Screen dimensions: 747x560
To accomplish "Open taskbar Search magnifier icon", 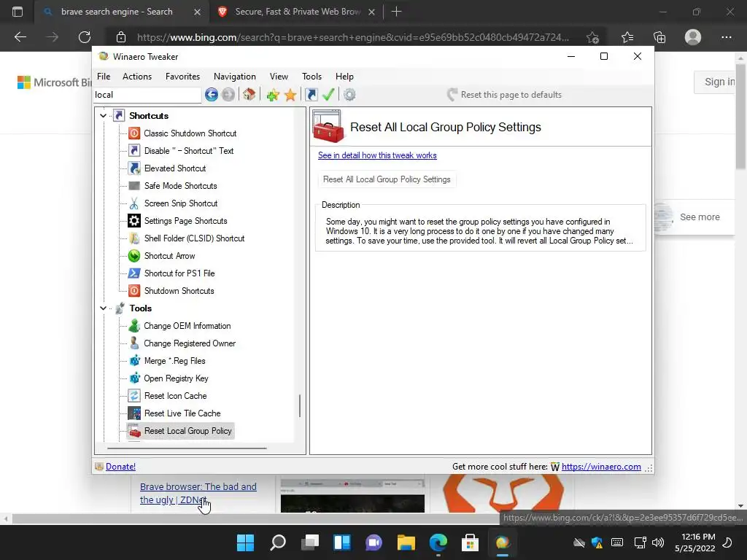I will tap(278, 542).
